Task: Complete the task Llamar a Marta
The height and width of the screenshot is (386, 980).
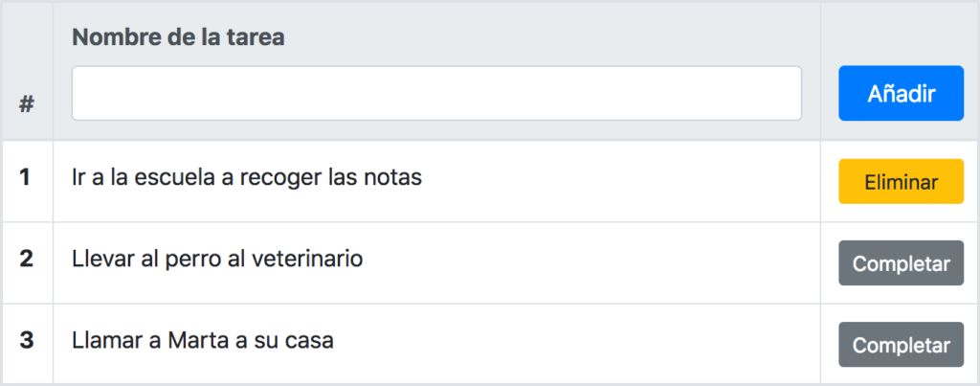Action: point(901,344)
